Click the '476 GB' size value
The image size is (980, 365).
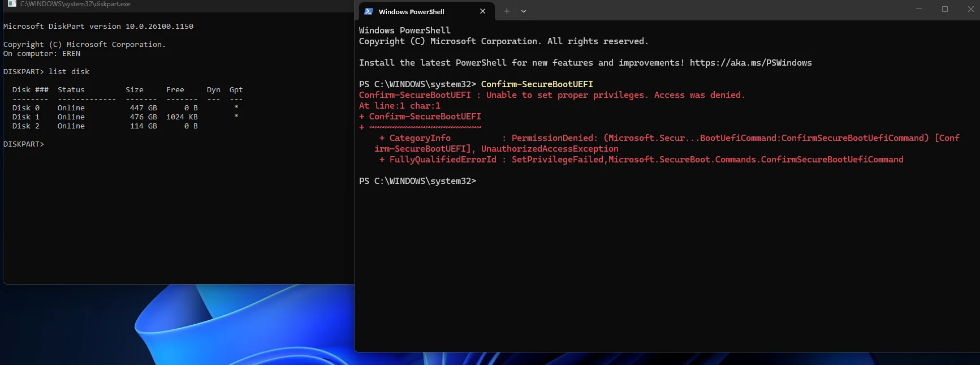tap(144, 117)
